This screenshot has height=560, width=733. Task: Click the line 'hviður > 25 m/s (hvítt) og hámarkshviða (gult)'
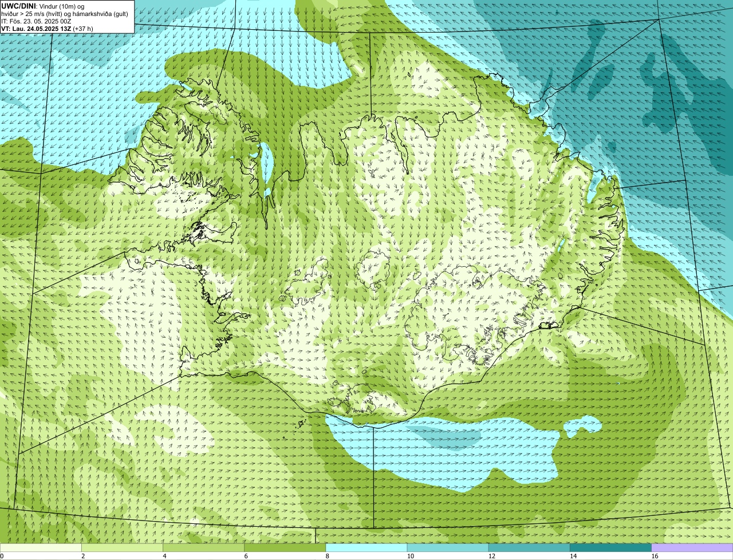pyautogui.click(x=65, y=13)
